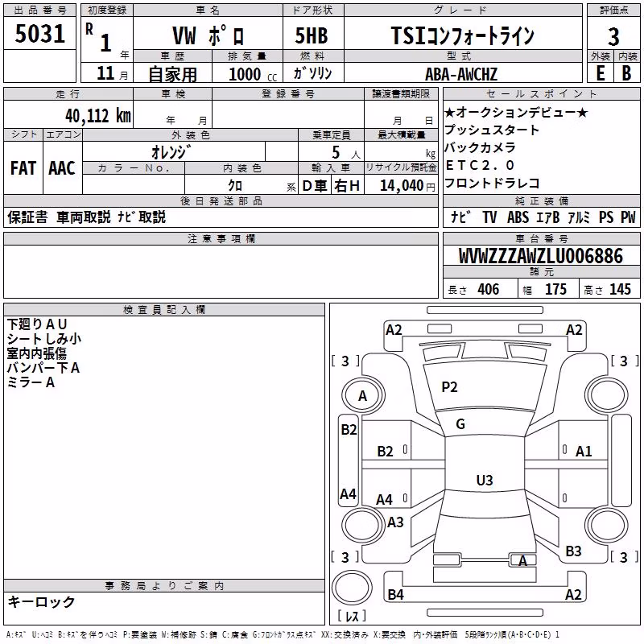Image resolution: width=644 pixels, height=644 pixels.
Task: Click the P2 mark on the hood
Action: pyautogui.click(x=449, y=387)
